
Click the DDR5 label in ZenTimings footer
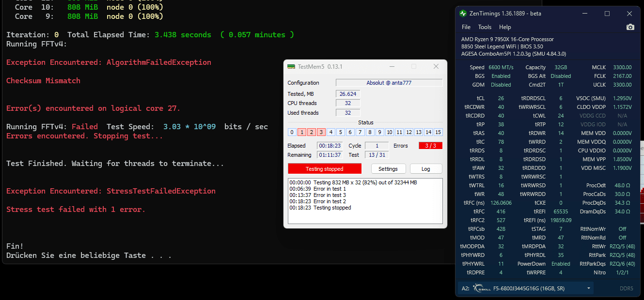(626, 288)
